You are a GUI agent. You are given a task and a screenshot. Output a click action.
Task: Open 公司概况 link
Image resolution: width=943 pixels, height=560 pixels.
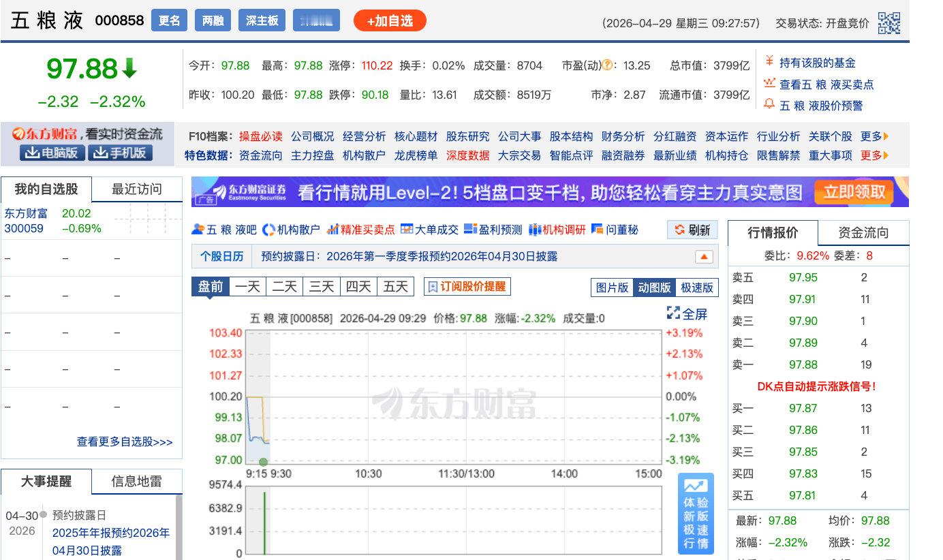312,136
